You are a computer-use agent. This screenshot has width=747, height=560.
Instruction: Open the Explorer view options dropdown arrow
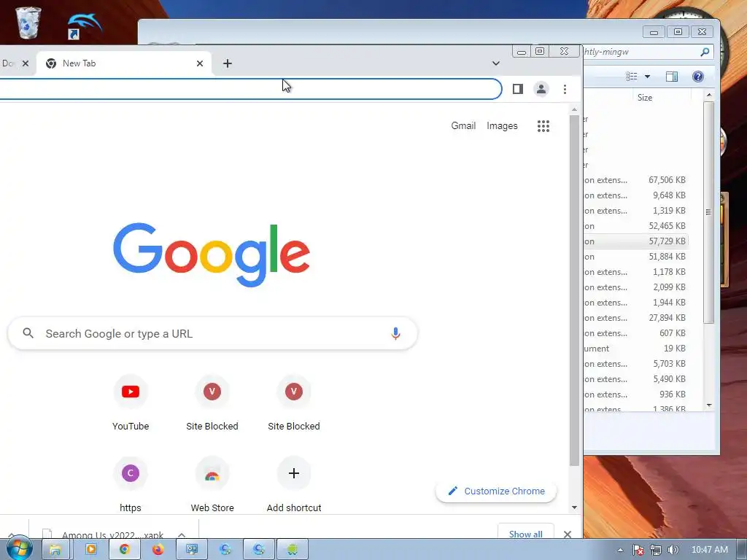647,76
